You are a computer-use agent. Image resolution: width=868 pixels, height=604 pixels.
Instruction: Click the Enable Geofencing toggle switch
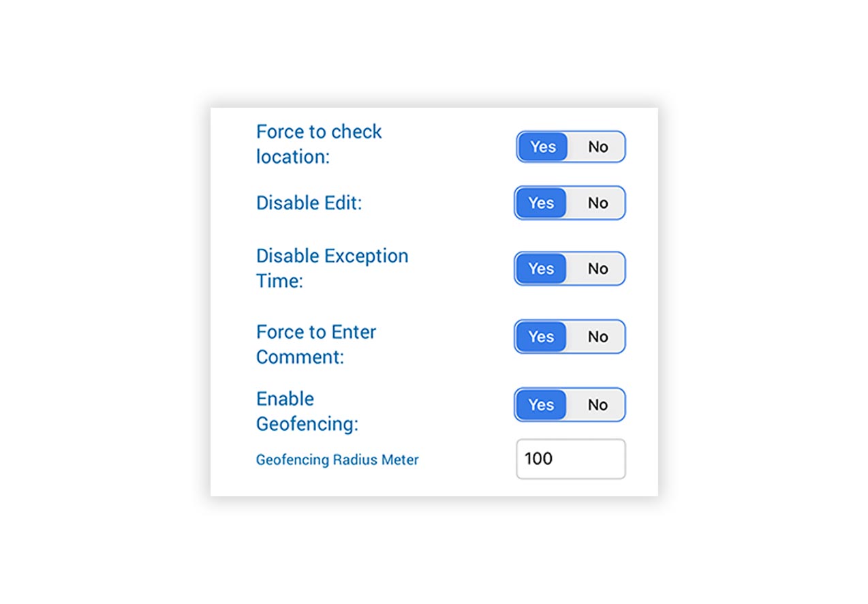pos(570,404)
